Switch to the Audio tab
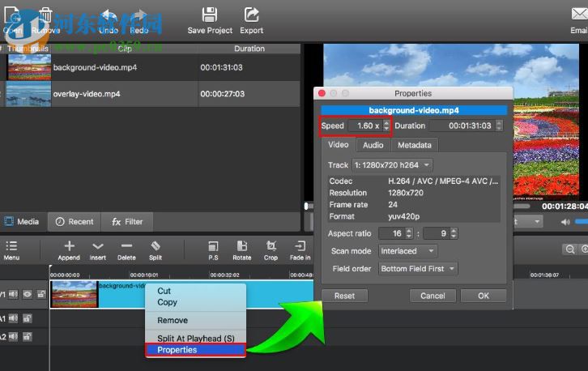588x371 pixels. (373, 145)
